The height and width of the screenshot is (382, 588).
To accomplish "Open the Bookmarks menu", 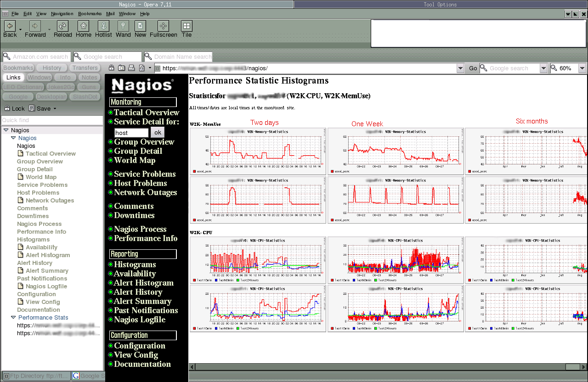I will pyautogui.click(x=90, y=14).
